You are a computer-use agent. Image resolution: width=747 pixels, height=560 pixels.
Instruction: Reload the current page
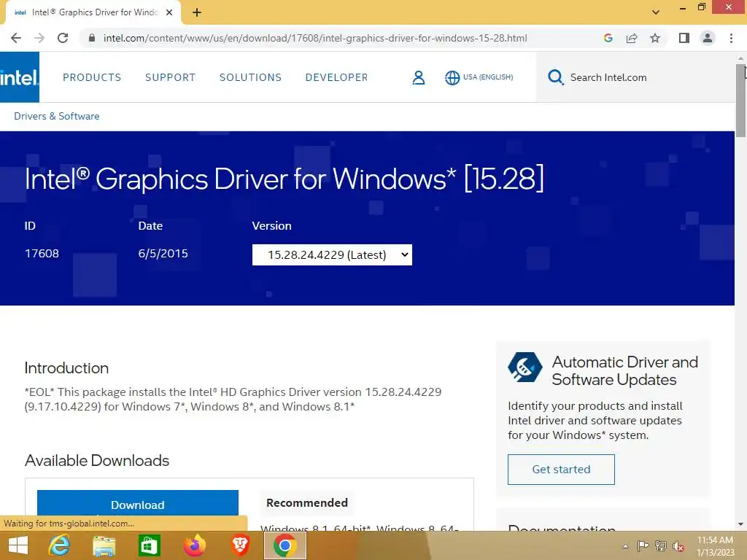(63, 38)
